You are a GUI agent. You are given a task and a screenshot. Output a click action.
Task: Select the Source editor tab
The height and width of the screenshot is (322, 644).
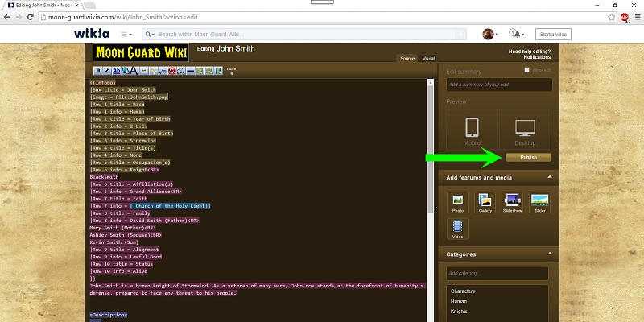[407, 58]
